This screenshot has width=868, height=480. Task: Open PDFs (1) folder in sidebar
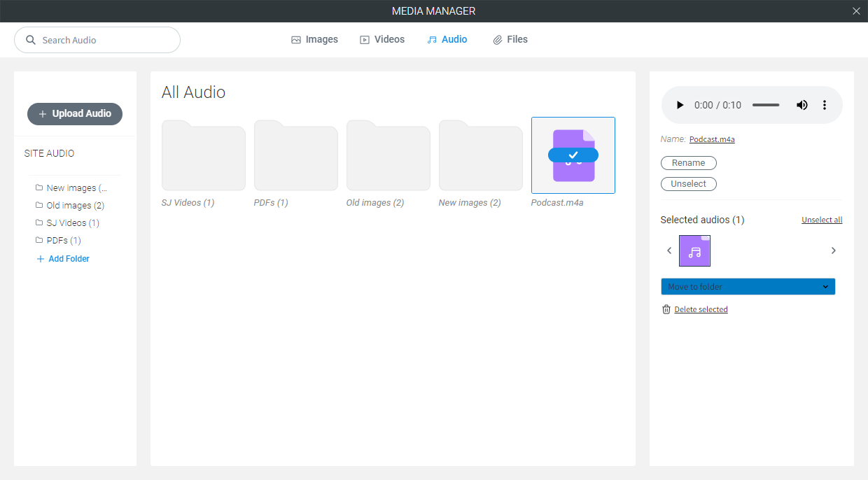(x=58, y=241)
